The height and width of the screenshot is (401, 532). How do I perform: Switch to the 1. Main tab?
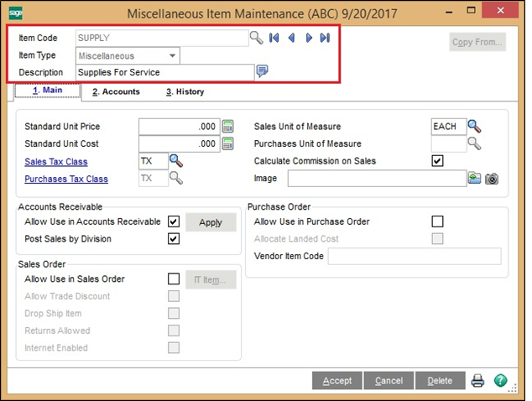48,91
